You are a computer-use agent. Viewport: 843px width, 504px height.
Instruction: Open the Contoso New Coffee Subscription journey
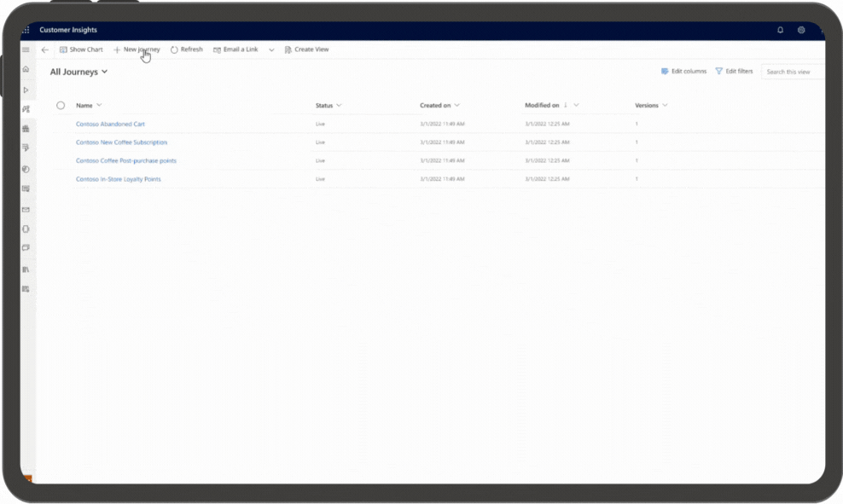pyautogui.click(x=121, y=142)
